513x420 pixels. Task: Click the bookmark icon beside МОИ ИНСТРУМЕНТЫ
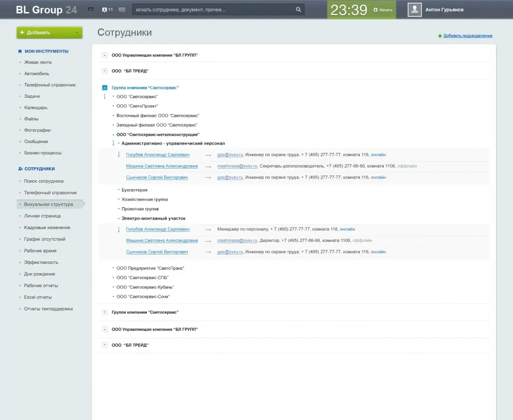(20, 51)
